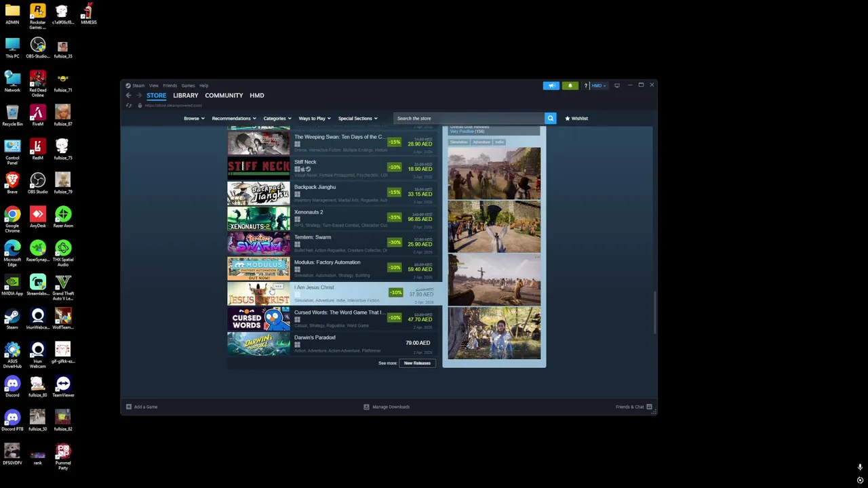The height and width of the screenshot is (488, 868).
Task: Expand the Recommendations dropdown
Action: (233, 119)
